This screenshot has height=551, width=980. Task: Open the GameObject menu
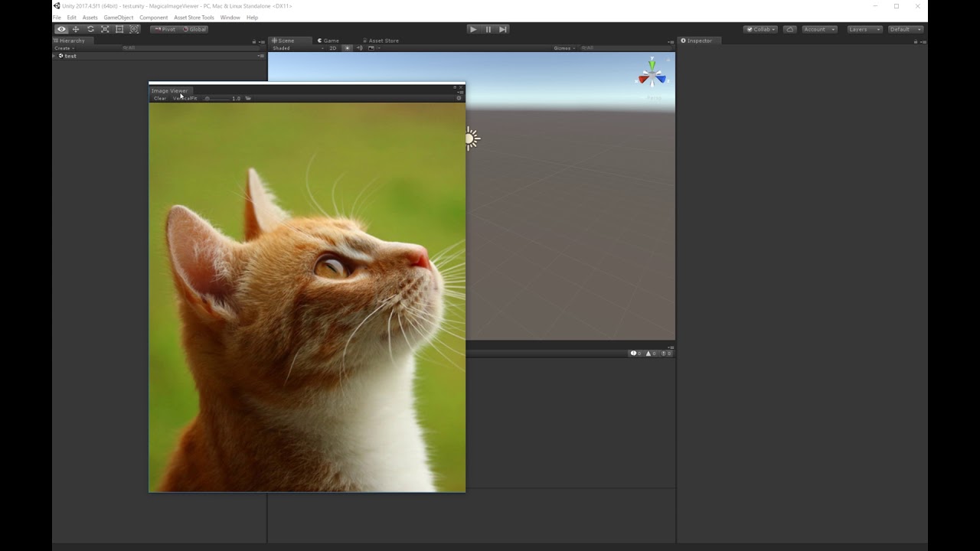click(119, 18)
